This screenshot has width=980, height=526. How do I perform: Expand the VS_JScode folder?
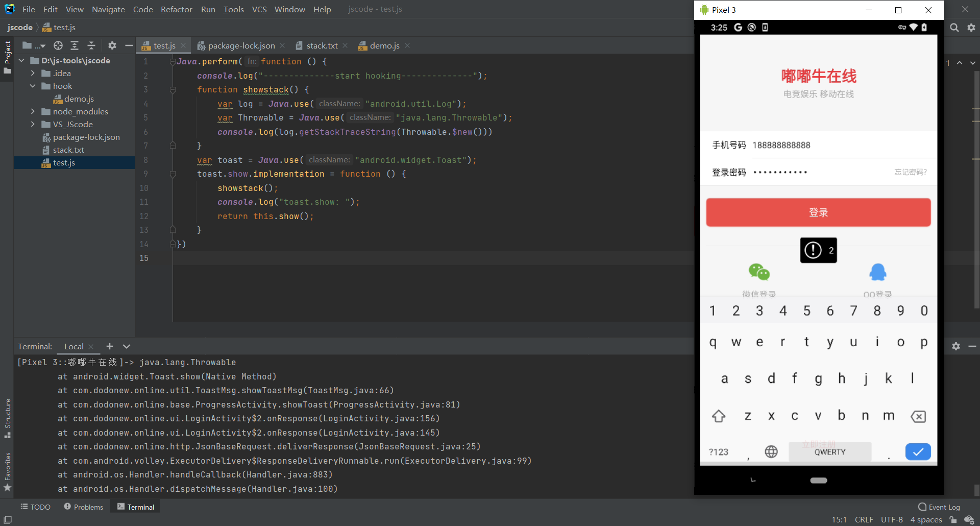click(x=33, y=124)
